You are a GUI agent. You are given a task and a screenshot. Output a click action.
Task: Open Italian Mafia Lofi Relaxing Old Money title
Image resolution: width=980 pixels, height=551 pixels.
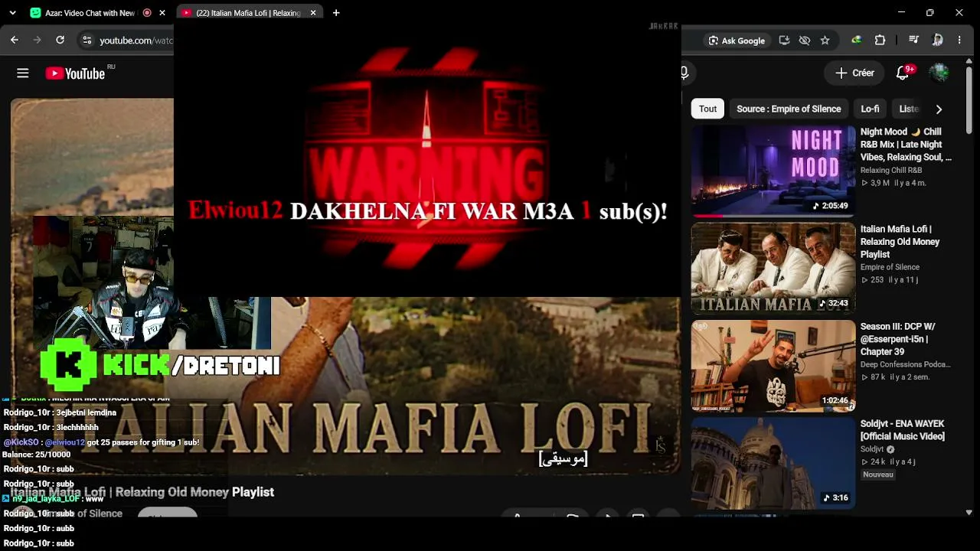[900, 242]
